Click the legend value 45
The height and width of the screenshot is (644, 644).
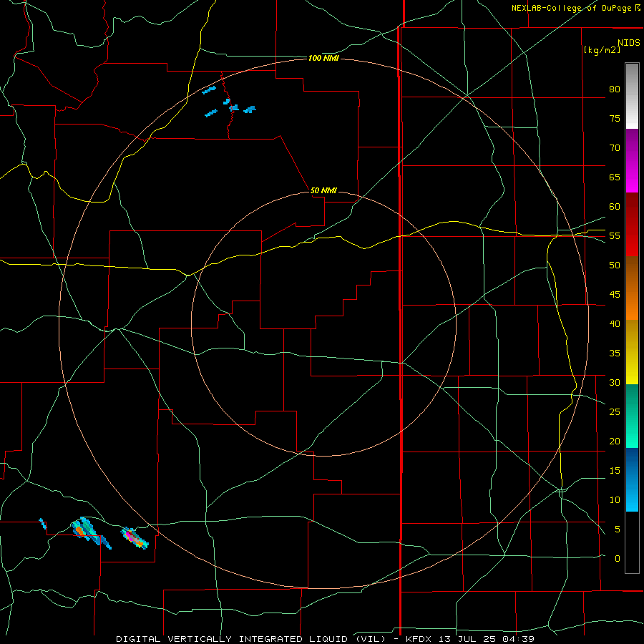(x=615, y=295)
